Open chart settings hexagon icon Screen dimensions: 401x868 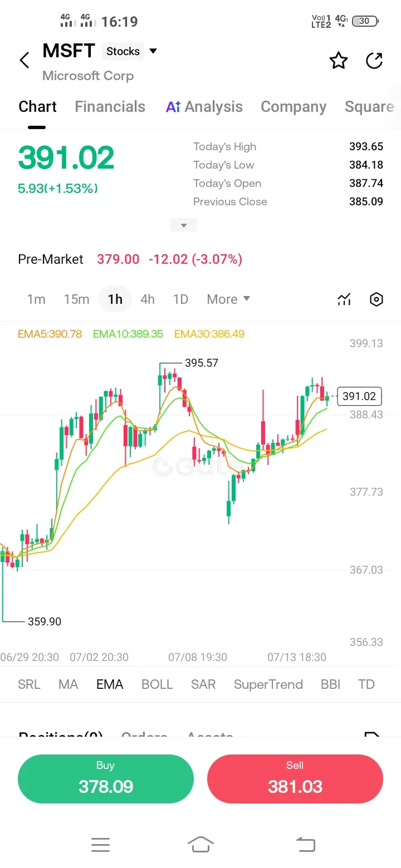[x=376, y=299]
